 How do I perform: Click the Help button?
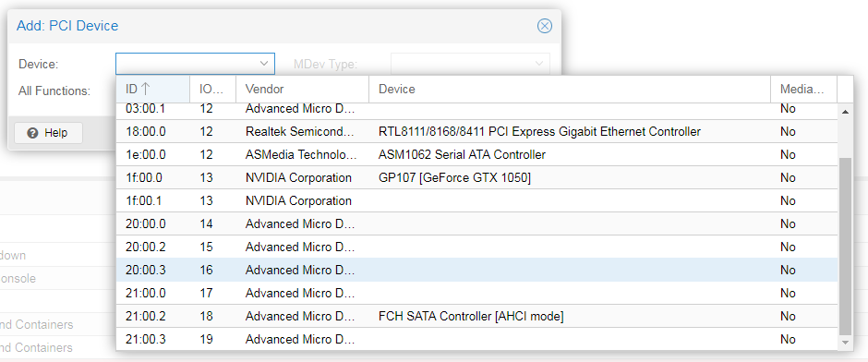tap(48, 133)
